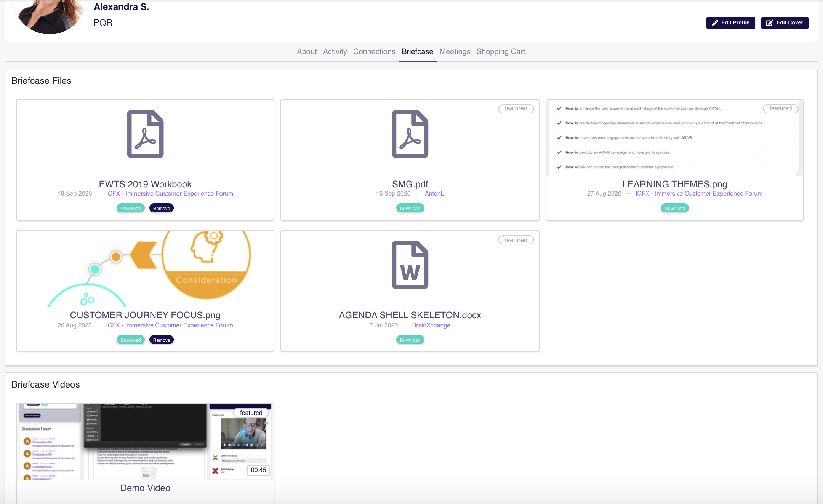Open the CUSTOMER JOURNEY FOCUS.png preview image

point(145,269)
